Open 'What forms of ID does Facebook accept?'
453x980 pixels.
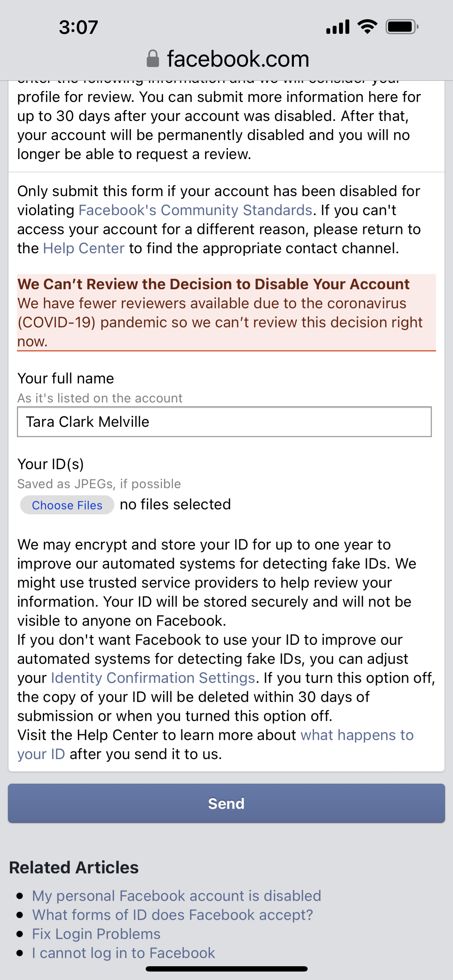(172, 915)
